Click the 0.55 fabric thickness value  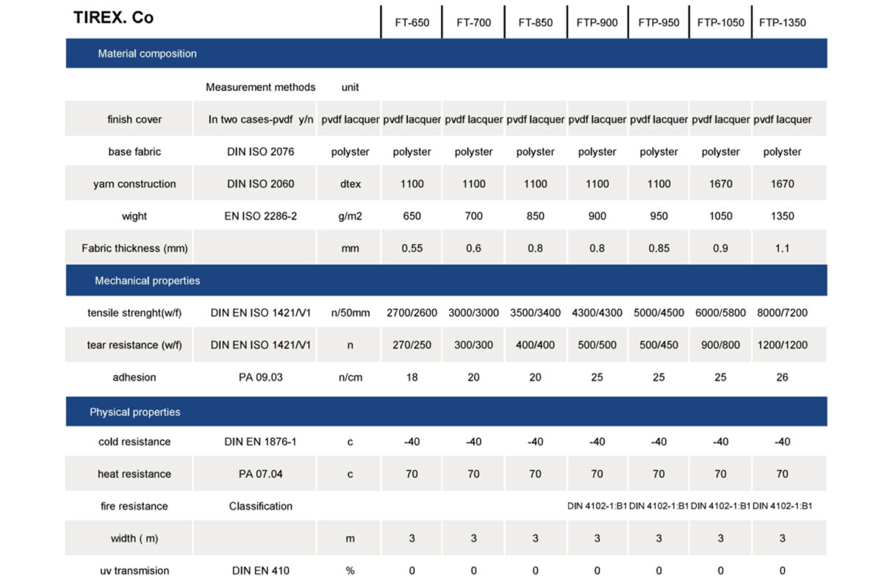pyautogui.click(x=412, y=248)
